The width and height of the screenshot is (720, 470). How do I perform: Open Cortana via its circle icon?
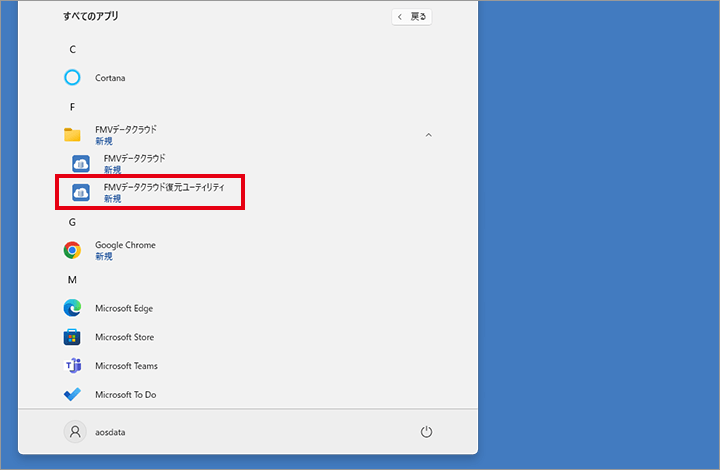coord(72,78)
